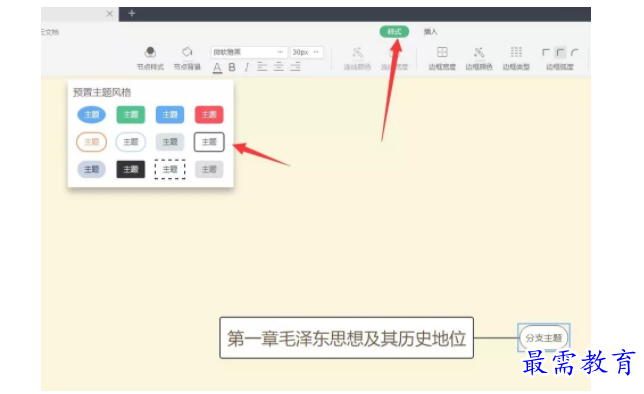This screenshot has width=644, height=394.
Task: Open the 边框颜色 border color tool
Action: click(479, 58)
